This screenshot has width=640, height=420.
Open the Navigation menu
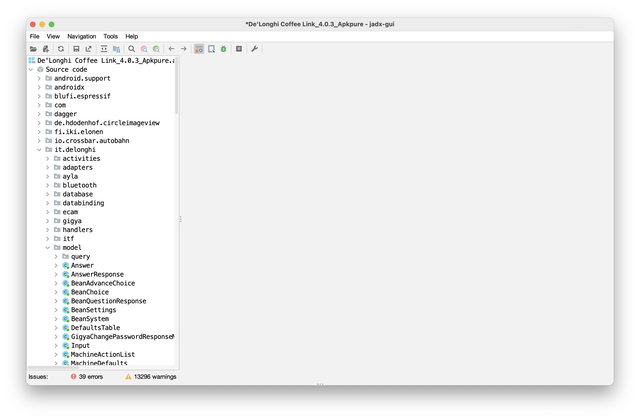click(x=82, y=36)
